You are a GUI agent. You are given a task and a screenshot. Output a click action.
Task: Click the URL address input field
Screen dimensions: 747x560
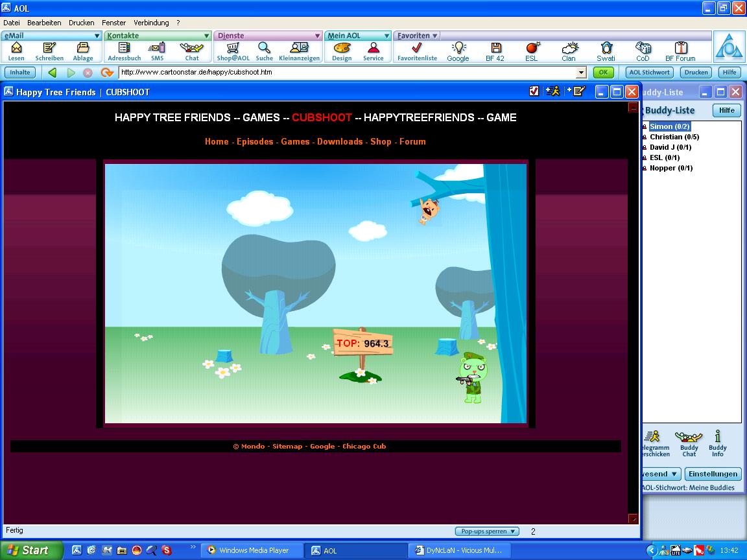pos(347,73)
